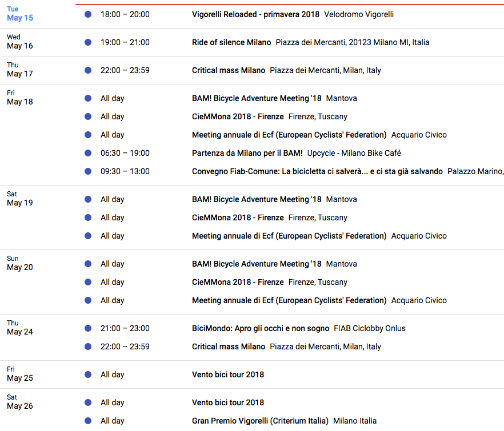Open the Sun May 20 date header
This screenshot has height=431, width=504.
point(20,263)
